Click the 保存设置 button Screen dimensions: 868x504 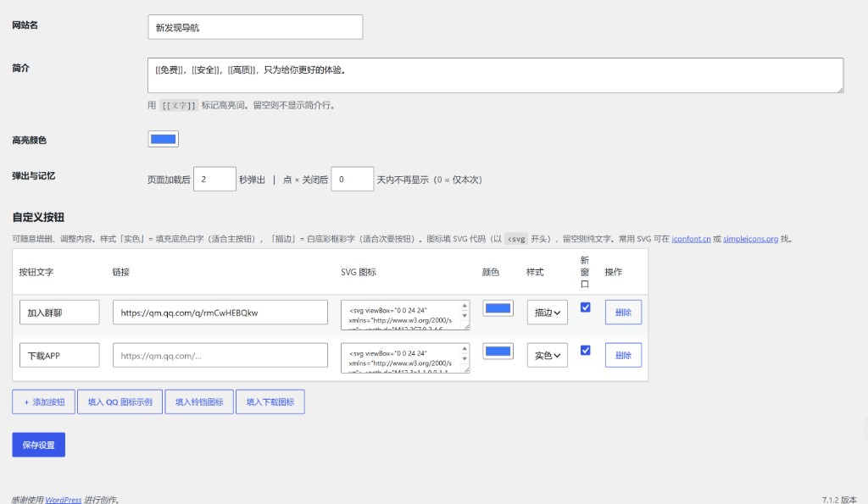tap(39, 445)
